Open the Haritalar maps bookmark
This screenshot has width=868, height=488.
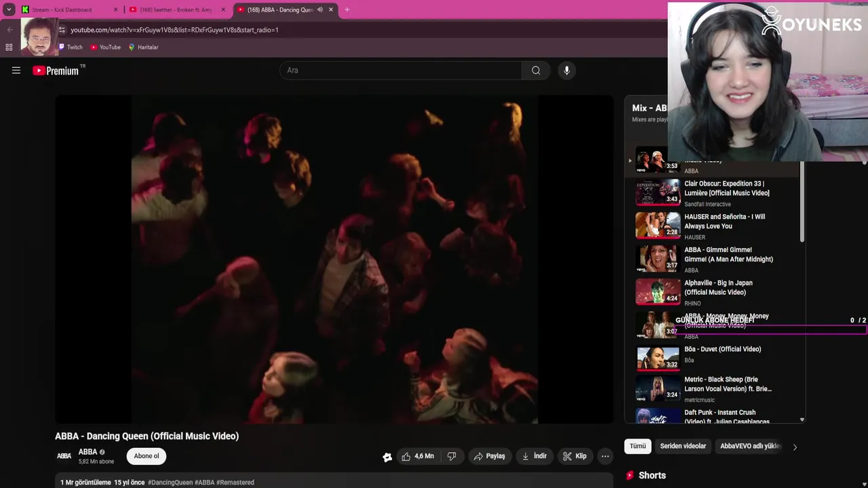[143, 47]
